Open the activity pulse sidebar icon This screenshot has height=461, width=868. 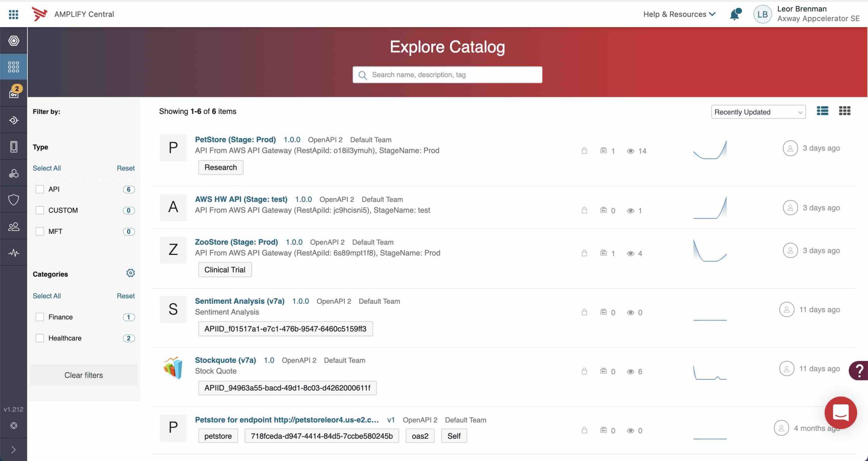[x=14, y=253]
